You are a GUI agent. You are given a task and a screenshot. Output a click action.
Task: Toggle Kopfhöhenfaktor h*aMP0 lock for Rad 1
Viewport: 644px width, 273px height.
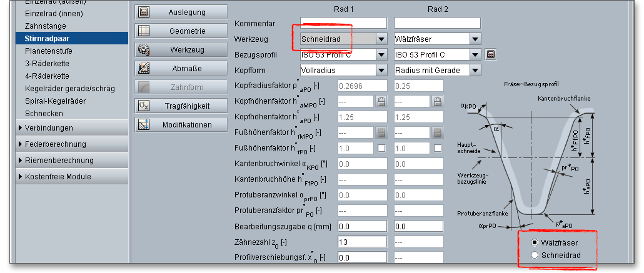click(x=381, y=101)
